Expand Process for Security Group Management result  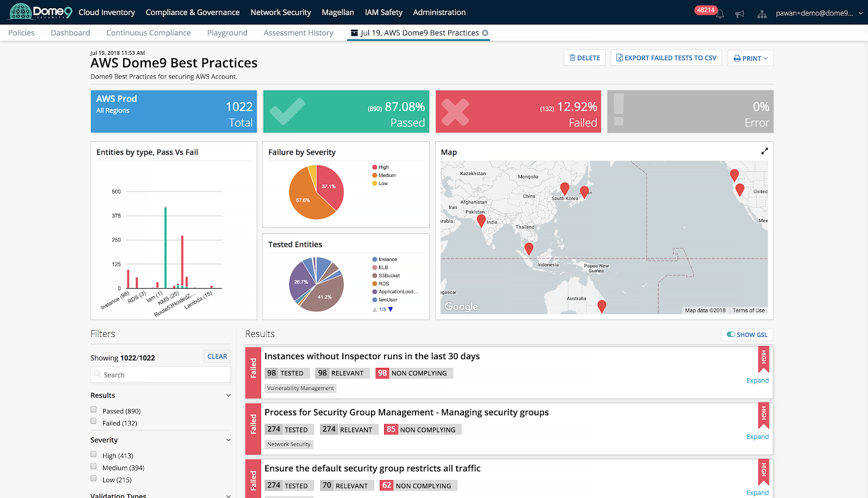(x=757, y=437)
